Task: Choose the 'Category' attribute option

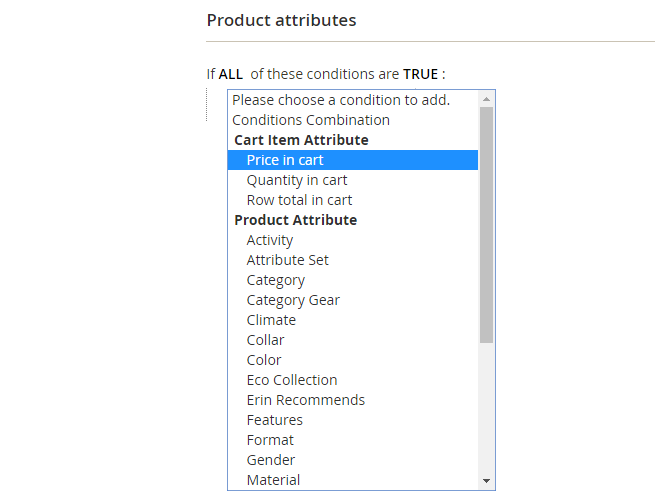Action: (x=276, y=280)
